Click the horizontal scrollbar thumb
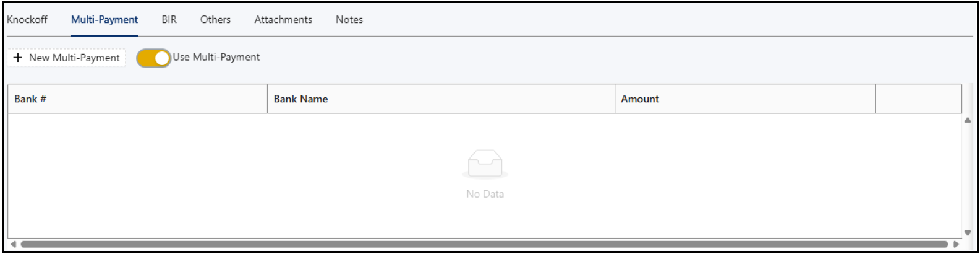The height and width of the screenshot is (254, 980). coord(484,244)
